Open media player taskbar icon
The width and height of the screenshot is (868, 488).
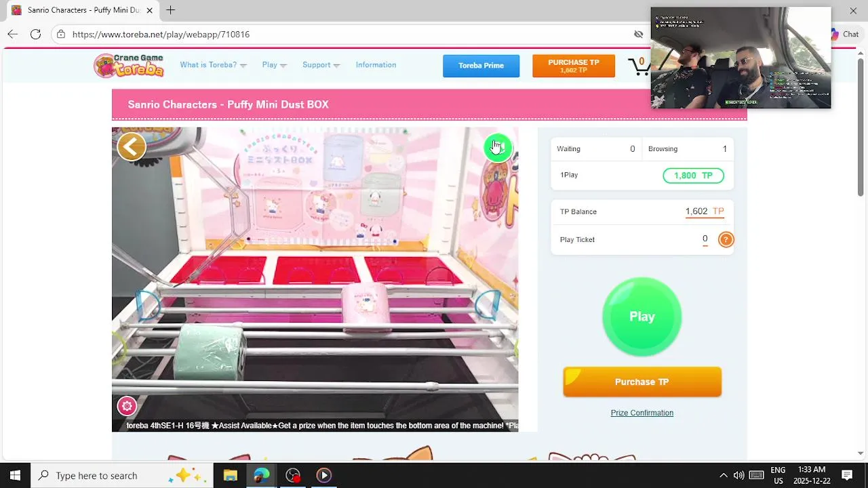point(324,475)
